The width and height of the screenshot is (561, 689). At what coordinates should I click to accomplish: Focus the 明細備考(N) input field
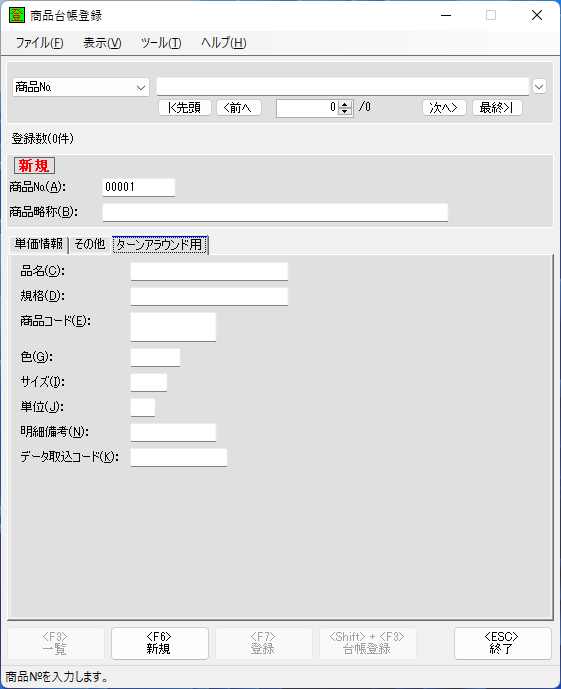[x=173, y=433]
